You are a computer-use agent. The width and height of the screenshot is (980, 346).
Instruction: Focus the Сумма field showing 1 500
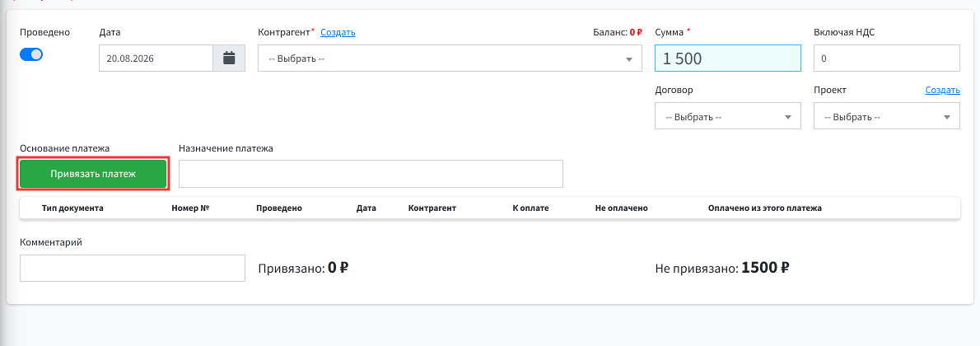pyautogui.click(x=727, y=58)
